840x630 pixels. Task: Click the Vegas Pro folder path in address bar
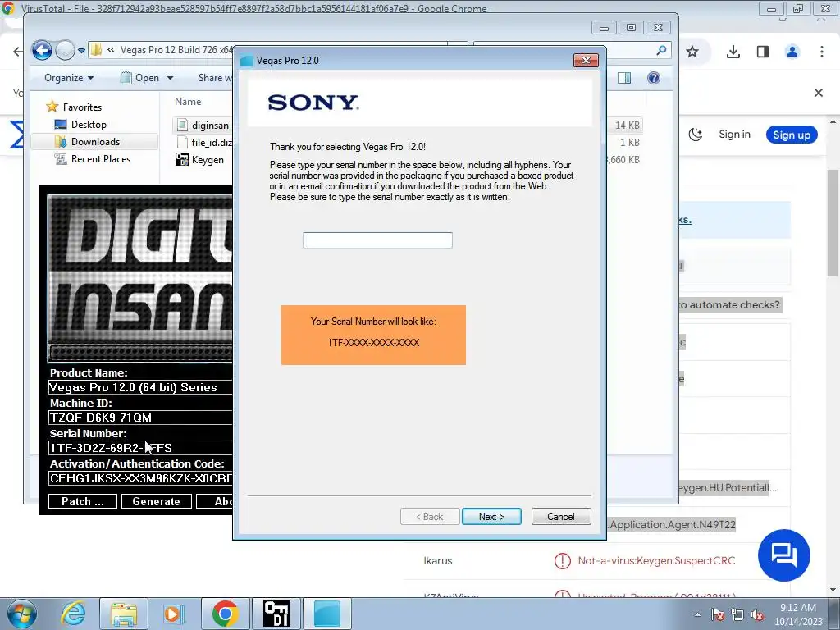coord(177,50)
